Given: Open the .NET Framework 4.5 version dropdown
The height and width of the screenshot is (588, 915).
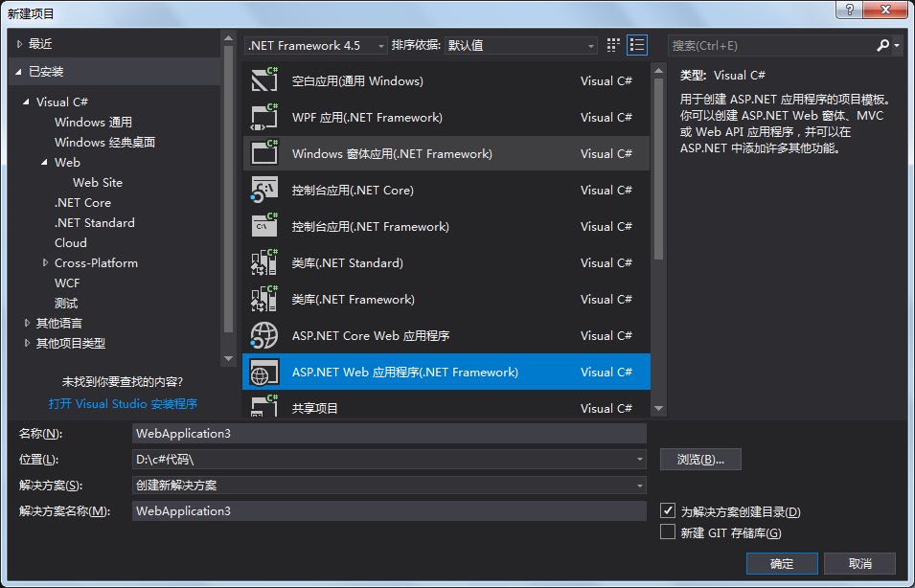Looking at the screenshot, I should 315,46.
